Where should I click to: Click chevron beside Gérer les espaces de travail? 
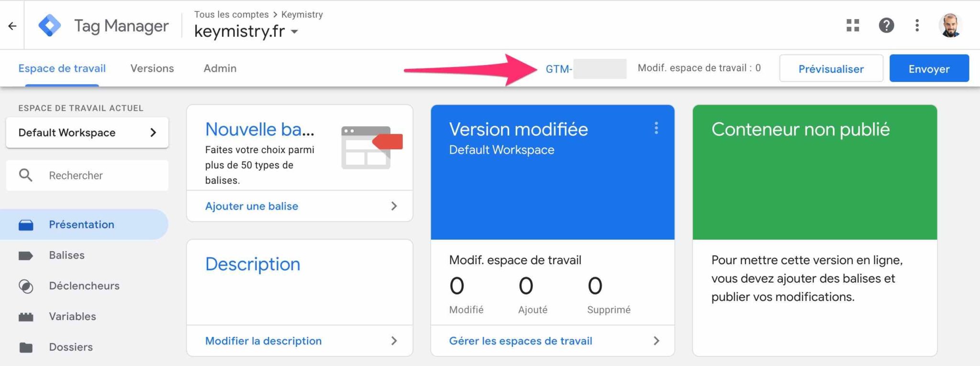point(656,341)
